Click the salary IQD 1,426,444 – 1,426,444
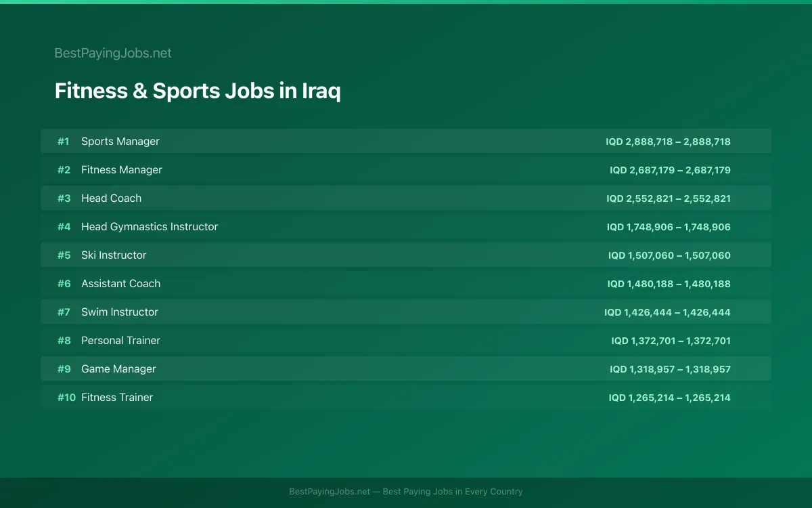This screenshot has width=812, height=508. [x=667, y=312]
